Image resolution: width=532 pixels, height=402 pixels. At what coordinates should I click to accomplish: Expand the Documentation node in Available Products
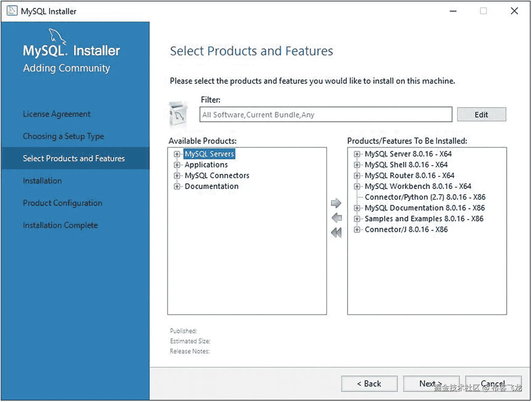click(x=177, y=186)
